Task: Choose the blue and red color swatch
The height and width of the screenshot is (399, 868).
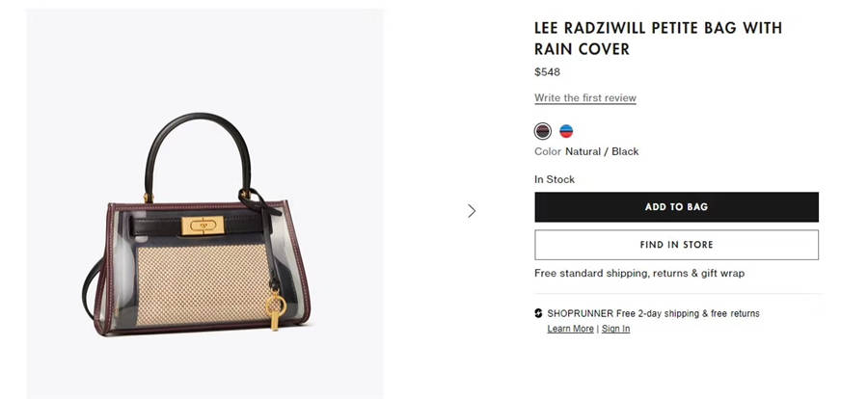Action: tap(566, 131)
